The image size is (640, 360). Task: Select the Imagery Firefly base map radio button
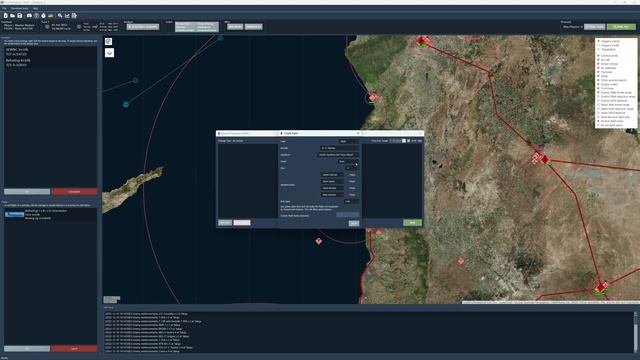(x=598, y=45)
